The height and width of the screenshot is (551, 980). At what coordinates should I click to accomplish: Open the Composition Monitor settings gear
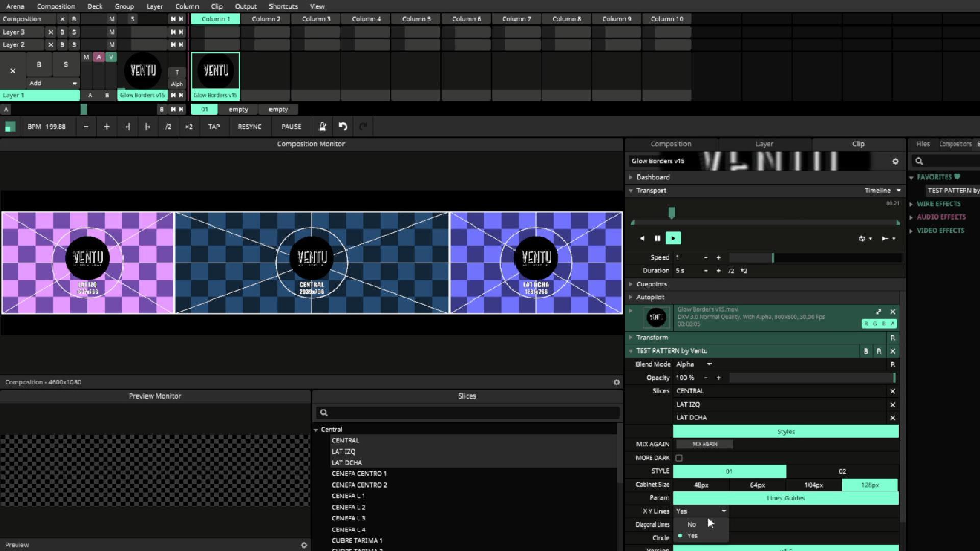(x=616, y=382)
